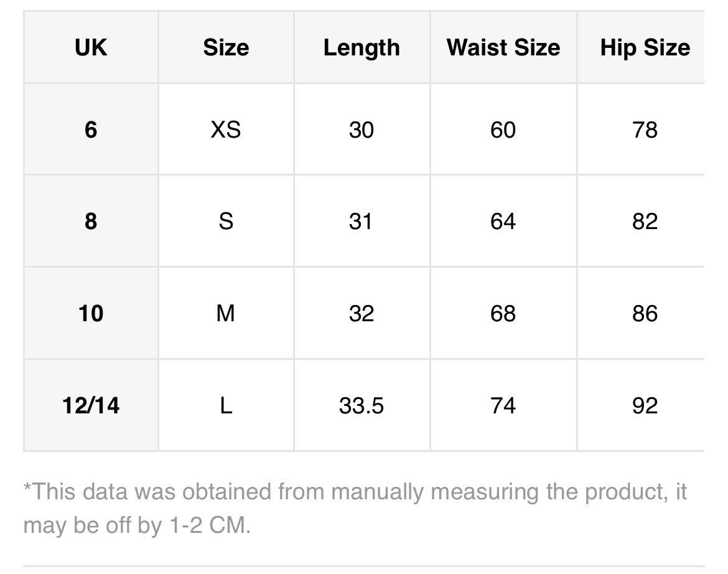This screenshot has height=574, width=728.
Task: Click the UK column header
Action: (91, 48)
